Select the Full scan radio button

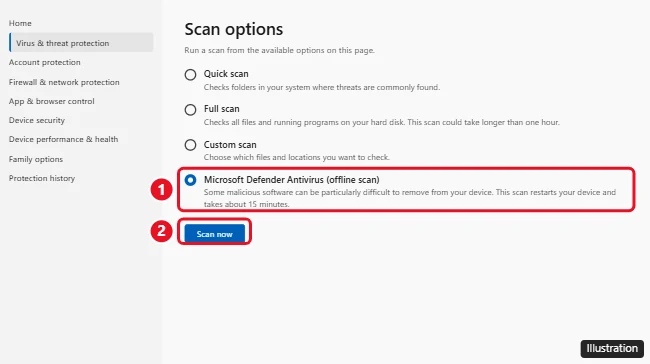[x=190, y=110]
